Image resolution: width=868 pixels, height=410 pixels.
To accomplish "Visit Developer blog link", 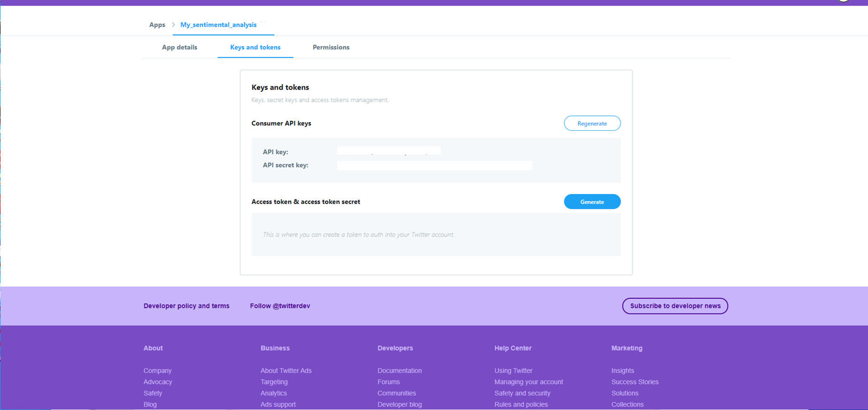I will (399, 405).
